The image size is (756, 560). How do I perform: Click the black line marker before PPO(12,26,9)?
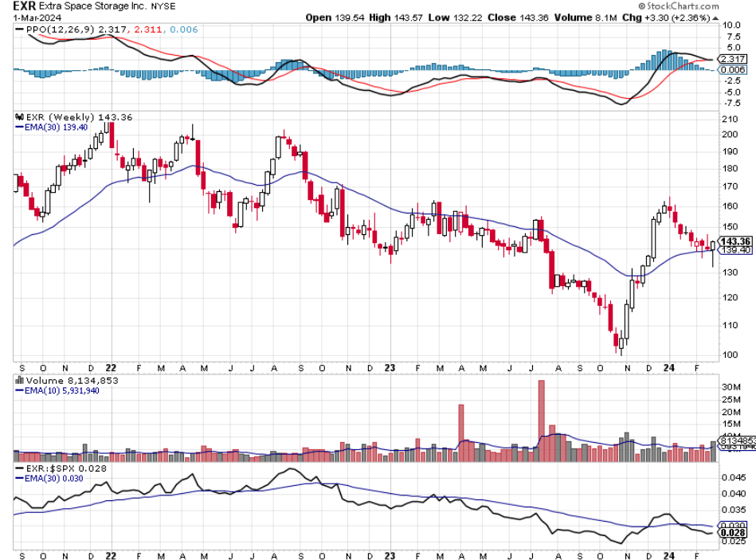point(20,29)
